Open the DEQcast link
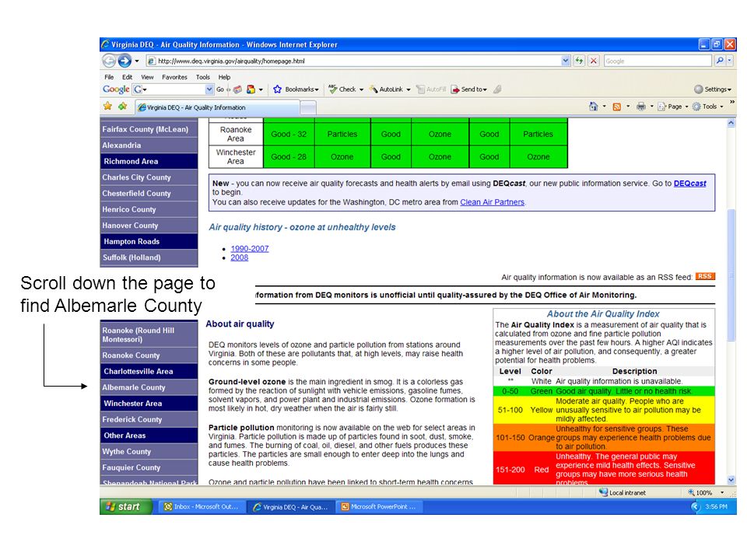This screenshot has width=747, height=560. click(x=690, y=184)
